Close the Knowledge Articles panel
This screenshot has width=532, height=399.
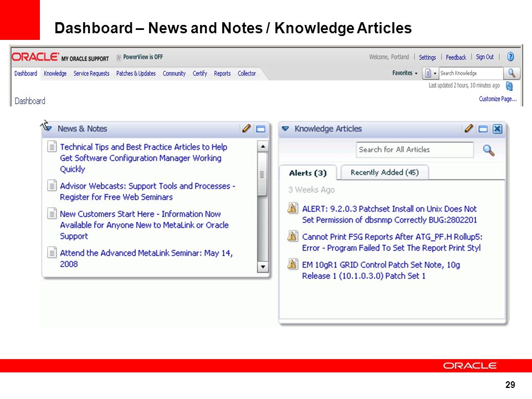498,129
